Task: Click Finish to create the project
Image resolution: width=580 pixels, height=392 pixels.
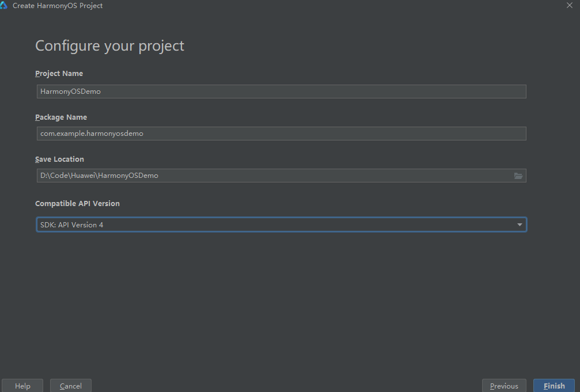Action: point(554,386)
